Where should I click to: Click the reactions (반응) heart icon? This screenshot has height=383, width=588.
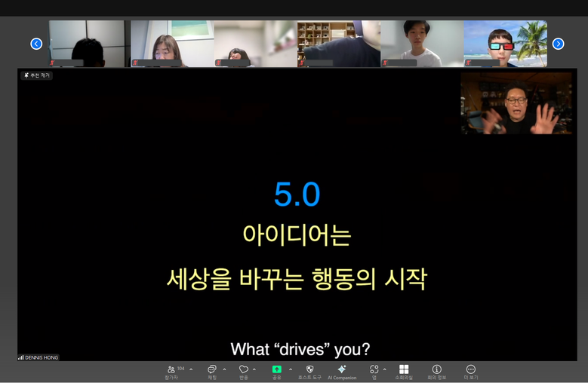point(243,369)
